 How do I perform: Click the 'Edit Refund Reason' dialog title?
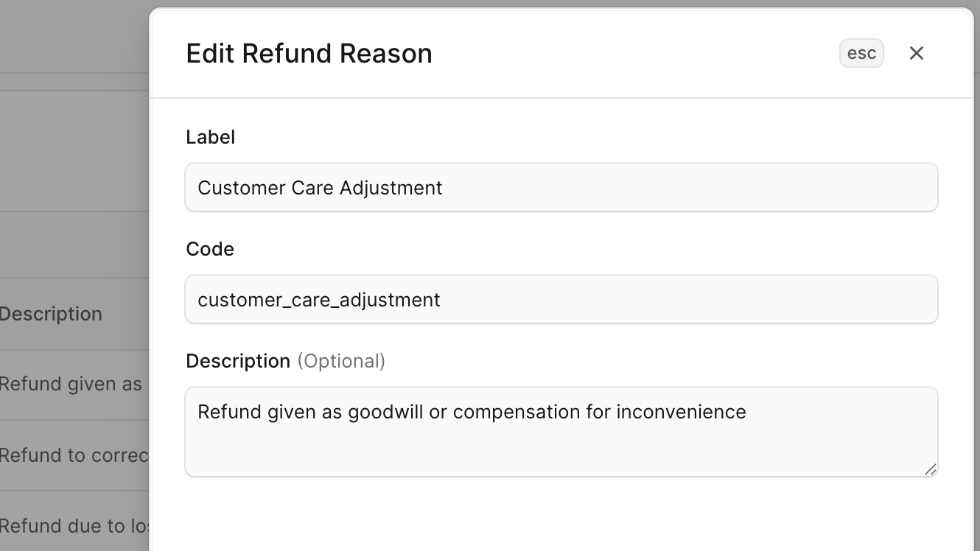pyautogui.click(x=309, y=53)
